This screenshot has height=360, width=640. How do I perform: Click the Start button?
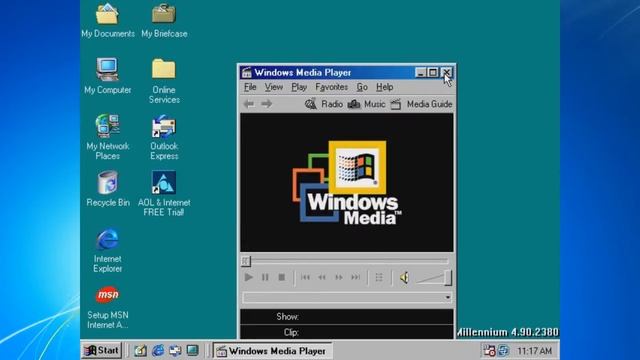click(x=101, y=351)
